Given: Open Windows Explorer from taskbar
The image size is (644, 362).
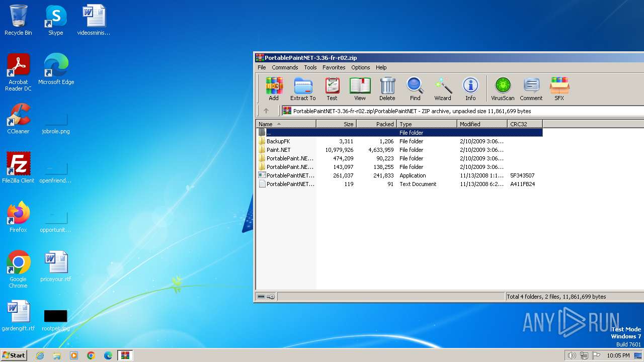Looking at the screenshot, I should [x=57, y=355].
